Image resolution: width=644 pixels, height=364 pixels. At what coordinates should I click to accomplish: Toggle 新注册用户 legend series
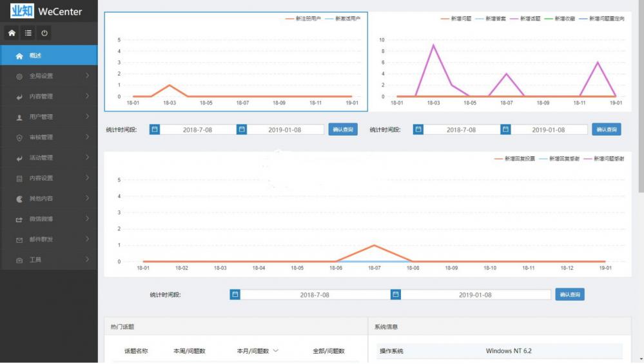[303, 19]
